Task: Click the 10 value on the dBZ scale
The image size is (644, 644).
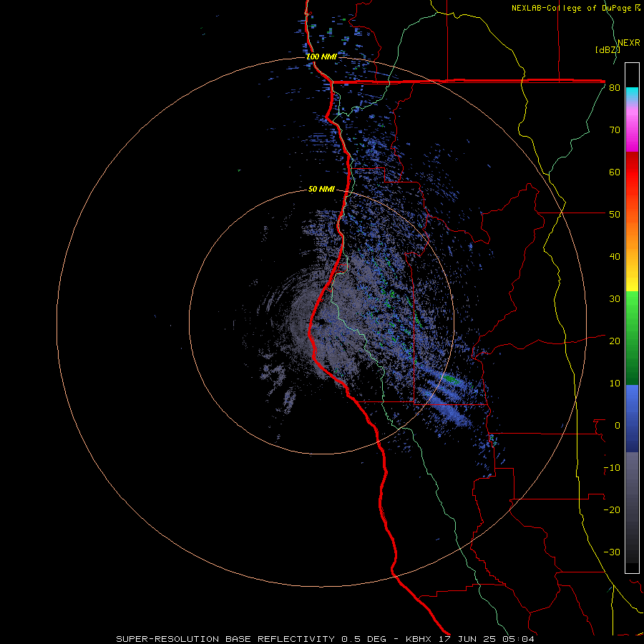Action: tap(615, 384)
